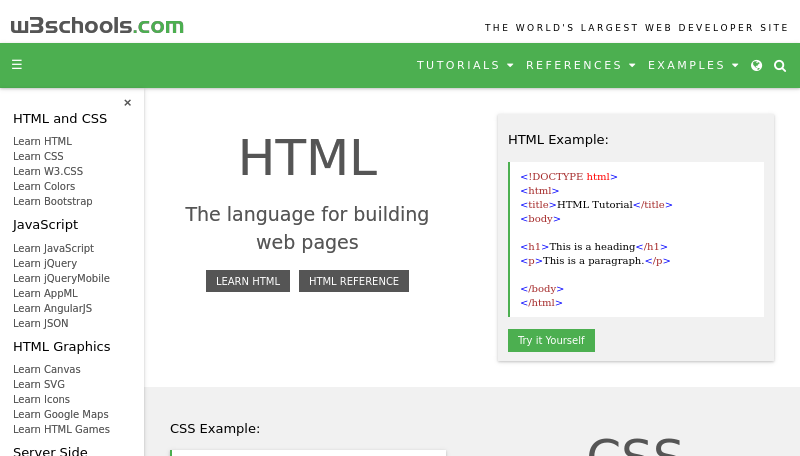Open Learn jQuery sidebar link
The width and height of the screenshot is (800, 456).
click(45, 263)
